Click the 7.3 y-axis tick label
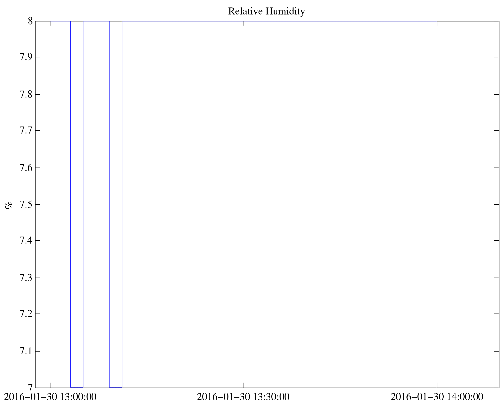This screenshot has width=504, height=420. [26, 278]
